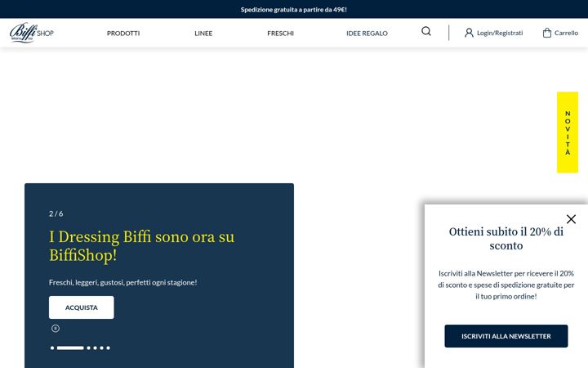588x368 pixels.
Task: Open the Linee menu
Action: [x=203, y=33]
